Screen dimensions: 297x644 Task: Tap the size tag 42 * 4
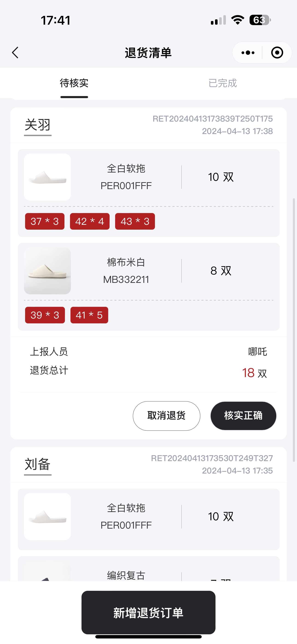(90, 222)
